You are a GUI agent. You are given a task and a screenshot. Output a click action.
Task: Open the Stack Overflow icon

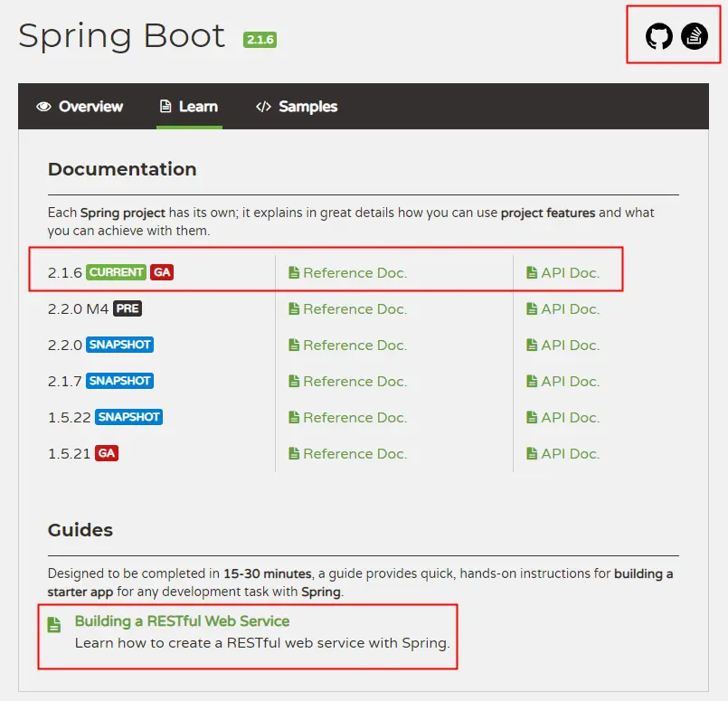tap(695, 36)
